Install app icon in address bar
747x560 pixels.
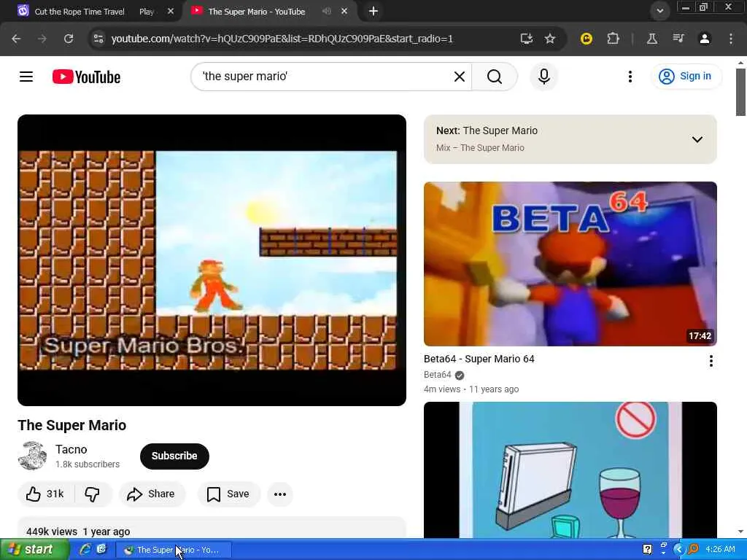(x=527, y=39)
